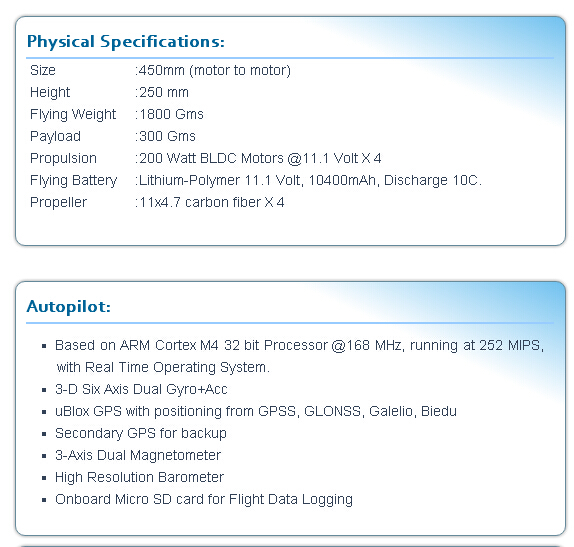Click the Six Axis Dual Gyro+Acc item

(141, 389)
